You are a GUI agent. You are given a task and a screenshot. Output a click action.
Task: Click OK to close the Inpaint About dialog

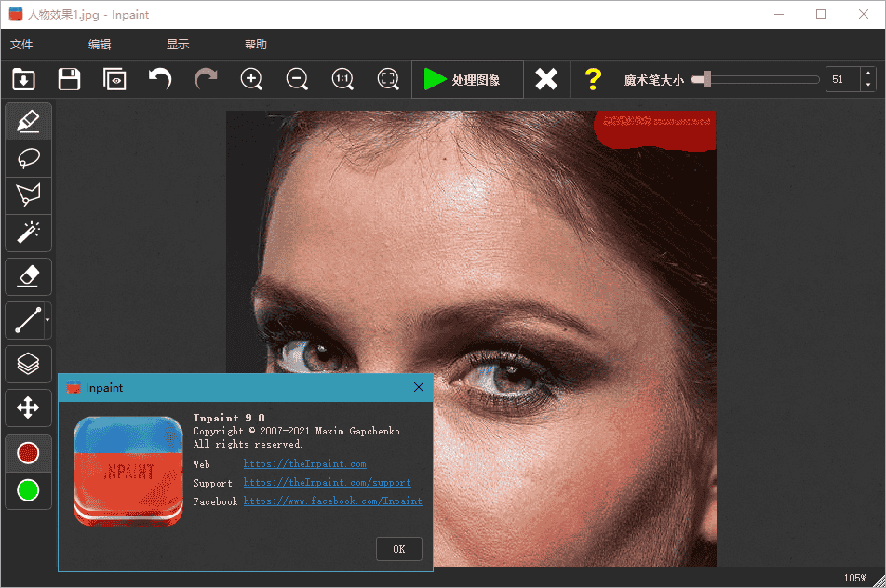(398, 548)
